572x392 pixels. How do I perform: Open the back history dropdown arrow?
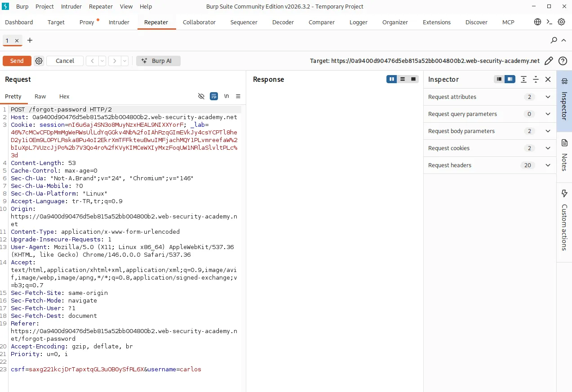pos(102,61)
